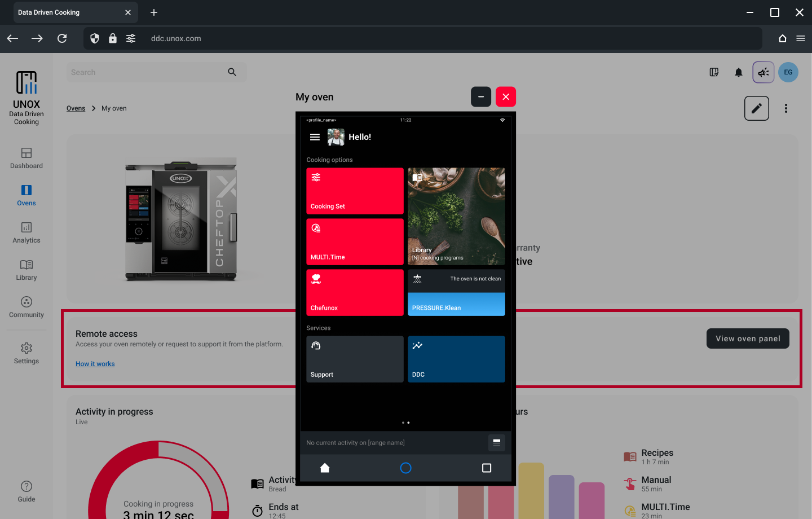Select the Cooking Set tile
Screen dimensions: 812x519
click(x=355, y=191)
